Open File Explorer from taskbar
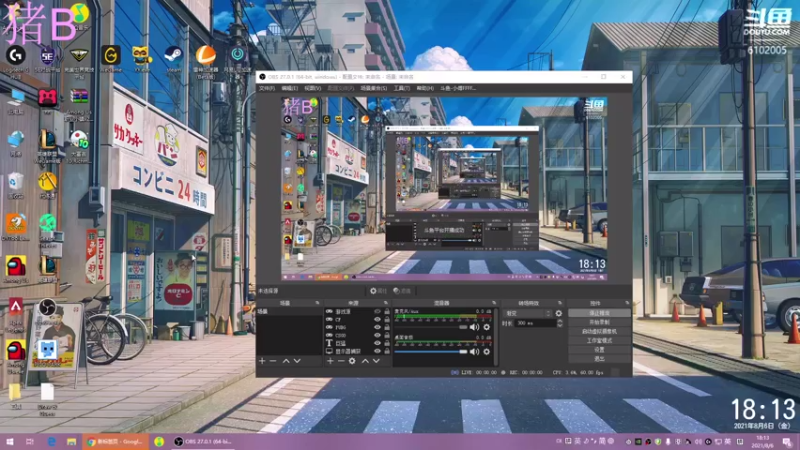The image size is (800, 450). (x=71, y=441)
